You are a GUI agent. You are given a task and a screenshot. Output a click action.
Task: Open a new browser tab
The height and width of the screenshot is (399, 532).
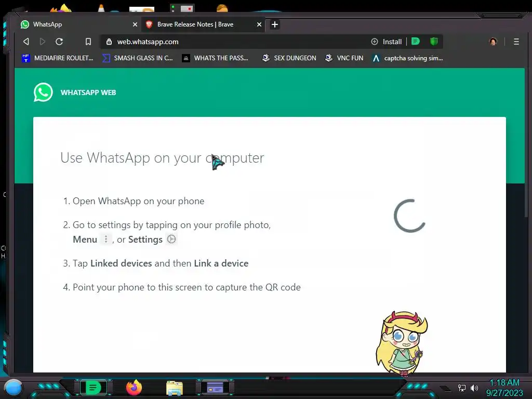275,24
